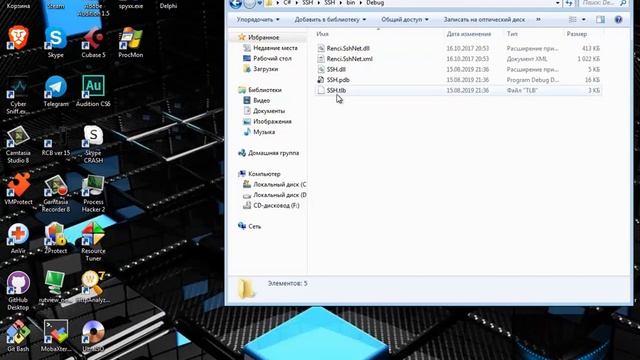Select the Git Bash desktop icon
Viewport: 640px width, 360px height.
pos(18,336)
